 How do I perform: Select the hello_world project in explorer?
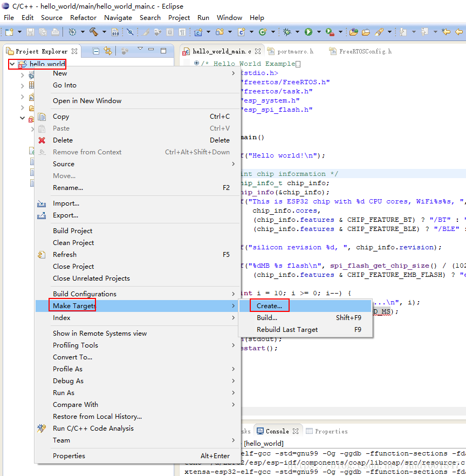[47, 64]
